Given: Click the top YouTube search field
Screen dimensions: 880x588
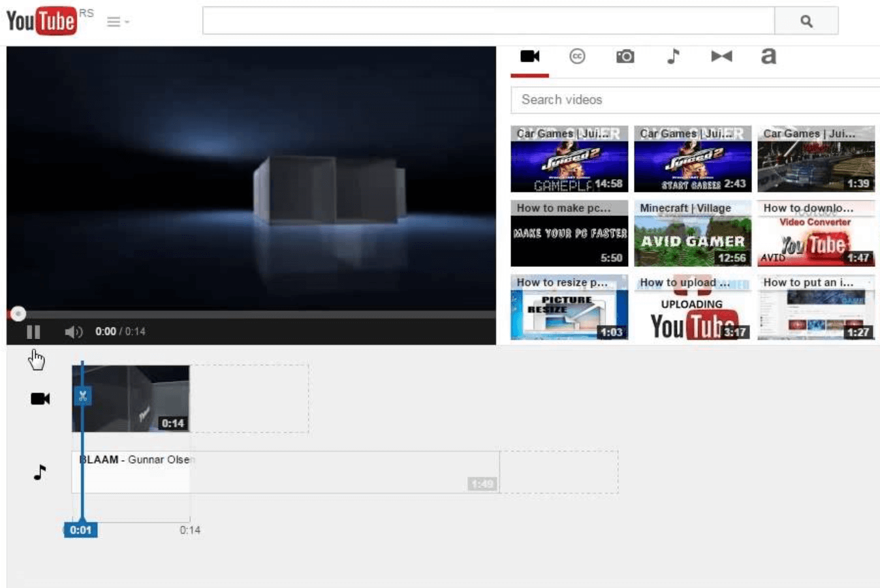Looking at the screenshot, I should pyautogui.click(x=488, y=21).
